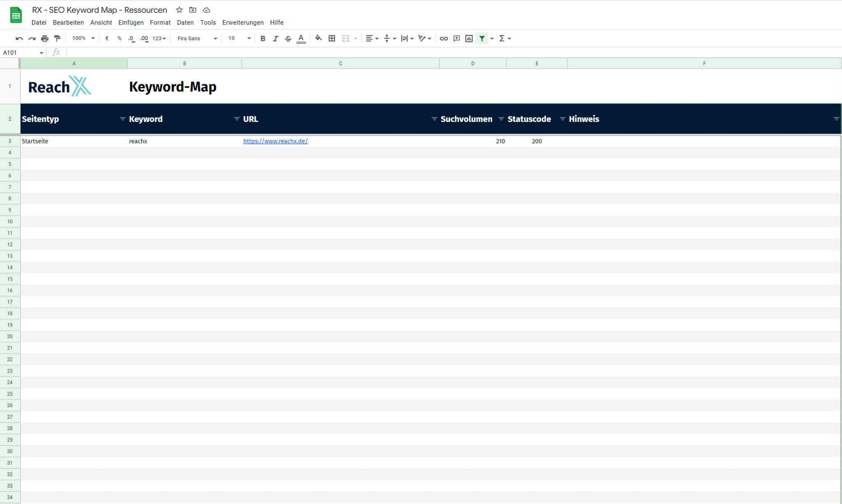Select the paint format roller
The image size is (842, 504).
[x=57, y=39]
